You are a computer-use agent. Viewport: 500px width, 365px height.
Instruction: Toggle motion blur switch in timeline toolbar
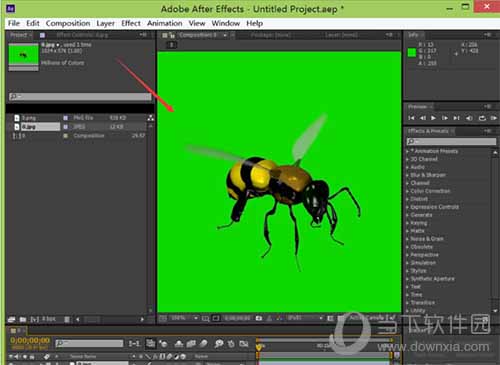click(x=204, y=343)
